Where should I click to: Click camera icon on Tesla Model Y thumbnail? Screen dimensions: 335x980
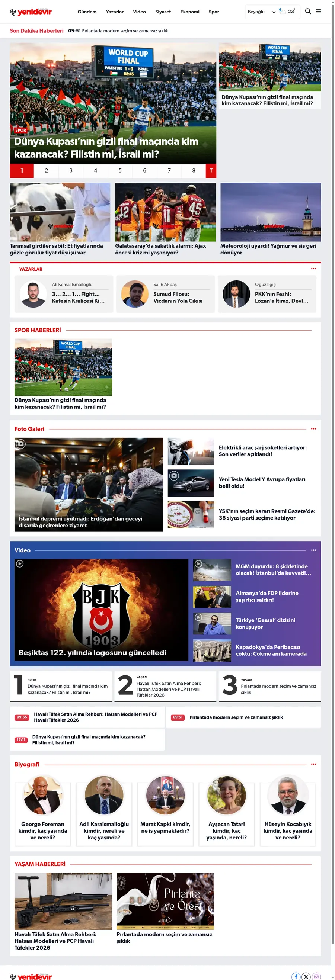[x=174, y=476]
